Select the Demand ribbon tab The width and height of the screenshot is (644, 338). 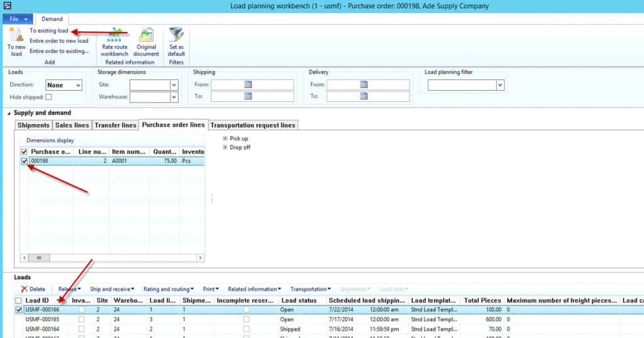[52, 19]
